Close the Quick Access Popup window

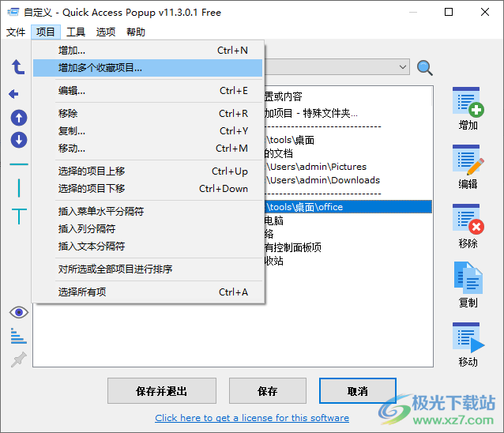coord(485,12)
